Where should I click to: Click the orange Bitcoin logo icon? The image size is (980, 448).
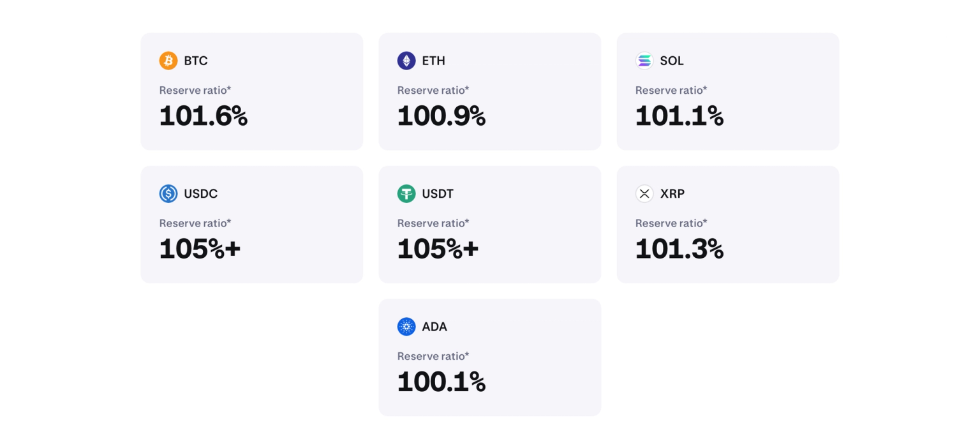pos(168,61)
